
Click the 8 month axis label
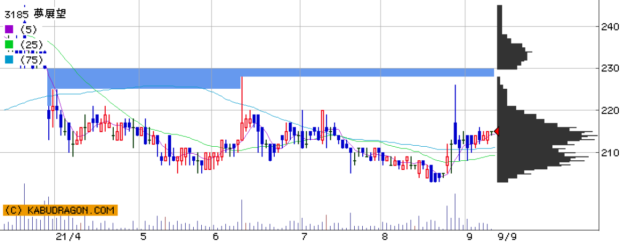(384, 236)
